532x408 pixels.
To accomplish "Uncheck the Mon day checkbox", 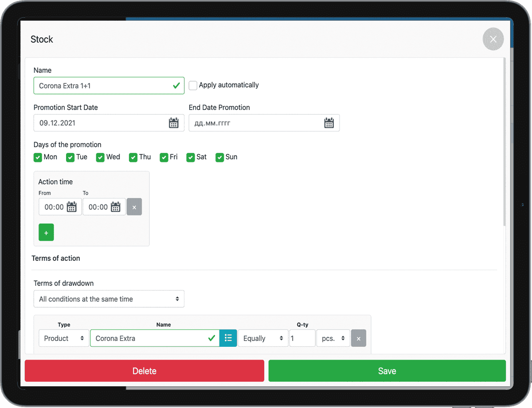I will click(38, 157).
